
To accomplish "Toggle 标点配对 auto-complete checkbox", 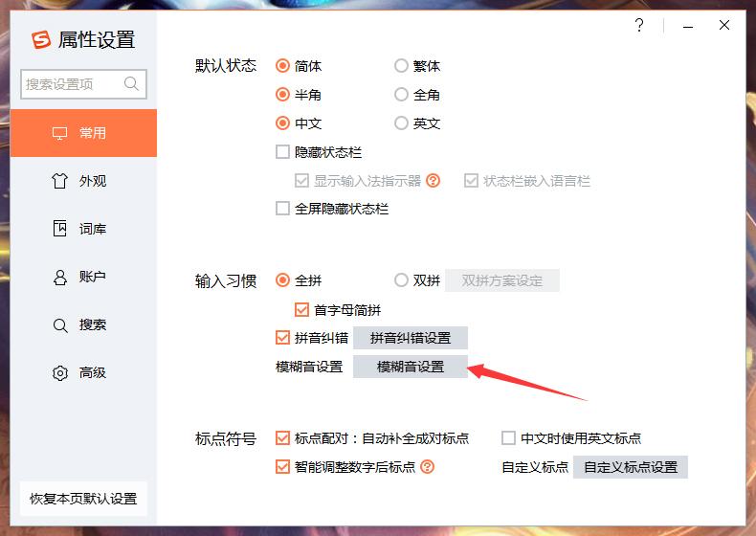I will 282,438.
